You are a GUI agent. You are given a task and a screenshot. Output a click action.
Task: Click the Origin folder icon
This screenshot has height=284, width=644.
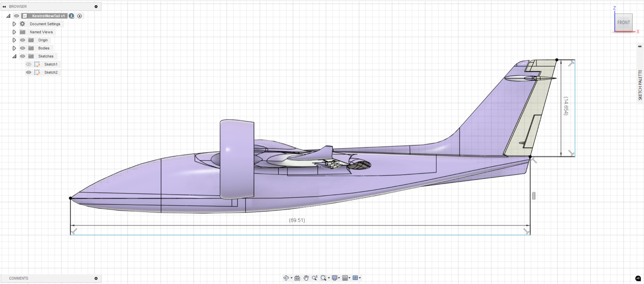(31, 40)
